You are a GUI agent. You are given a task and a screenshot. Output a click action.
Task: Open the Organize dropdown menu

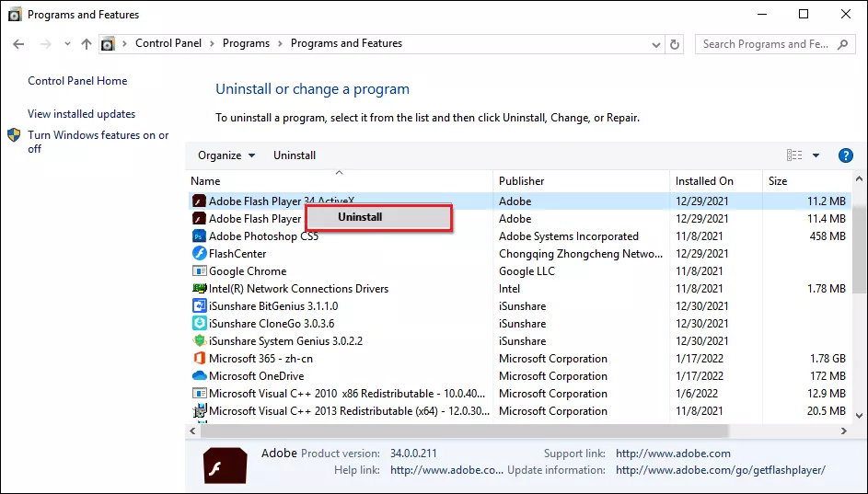226,155
